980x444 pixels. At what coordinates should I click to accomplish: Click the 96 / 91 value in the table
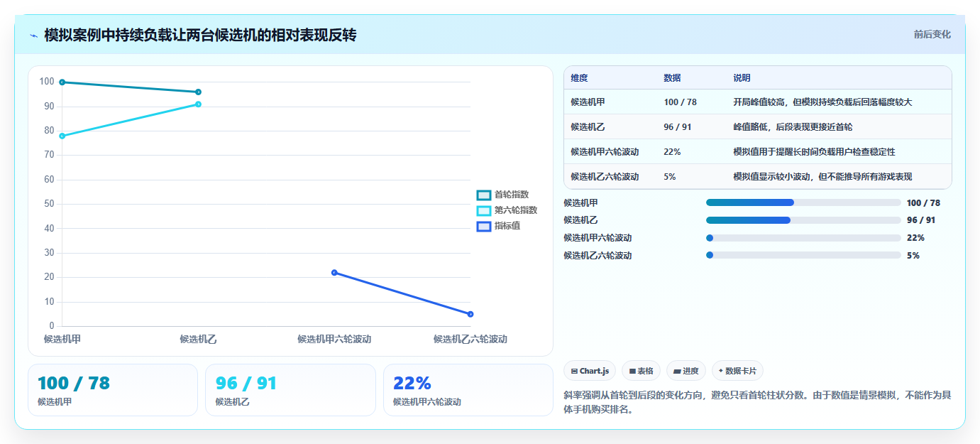pyautogui.click(x=678, y=127)
